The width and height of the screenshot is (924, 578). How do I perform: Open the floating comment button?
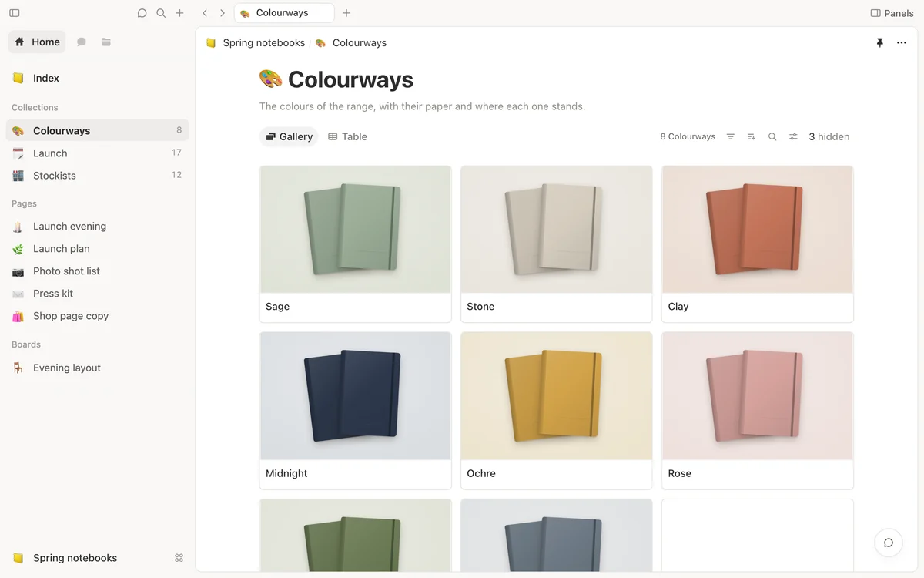point(889,543)
